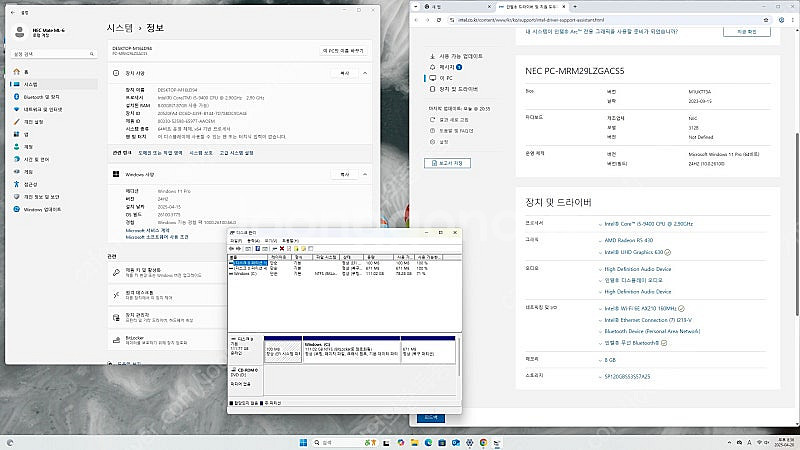Open Bluetooth & devices settings
This screenshot has width=800, height=450.
coord(54,97)
